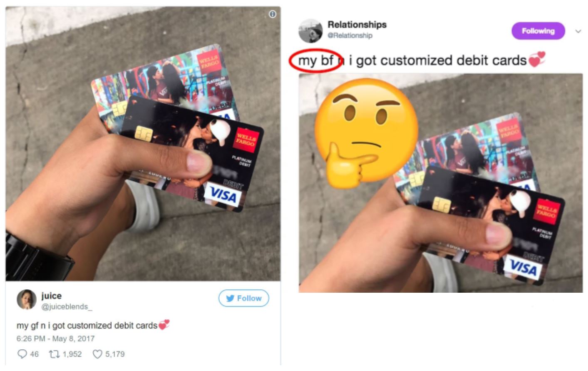This screenshot has width=588, height=371.
Task: Click the heart like icon
Action: tap(97, 354)
